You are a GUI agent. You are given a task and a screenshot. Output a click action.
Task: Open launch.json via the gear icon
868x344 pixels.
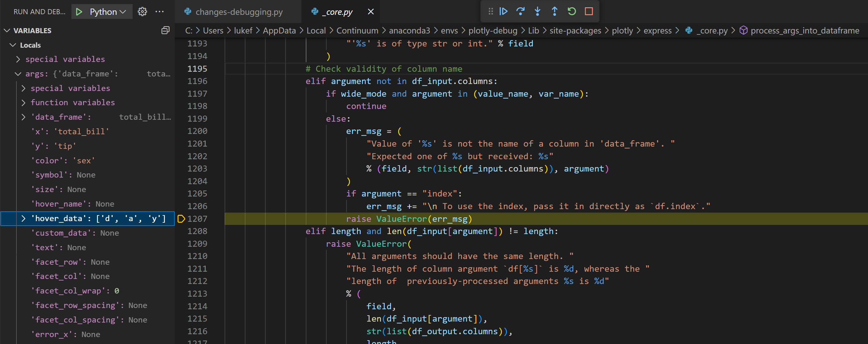[x=142, y=12]
